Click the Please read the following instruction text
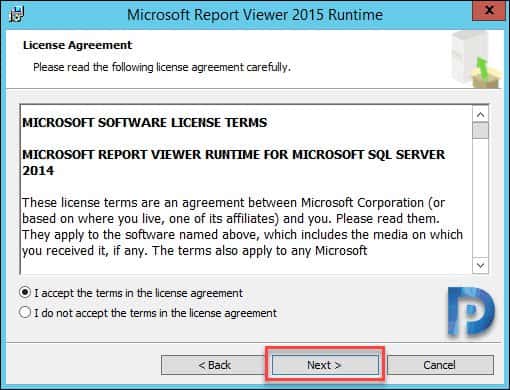Image resolution: width=510 pixels, height=390 pixels. [x=162, y=67]
